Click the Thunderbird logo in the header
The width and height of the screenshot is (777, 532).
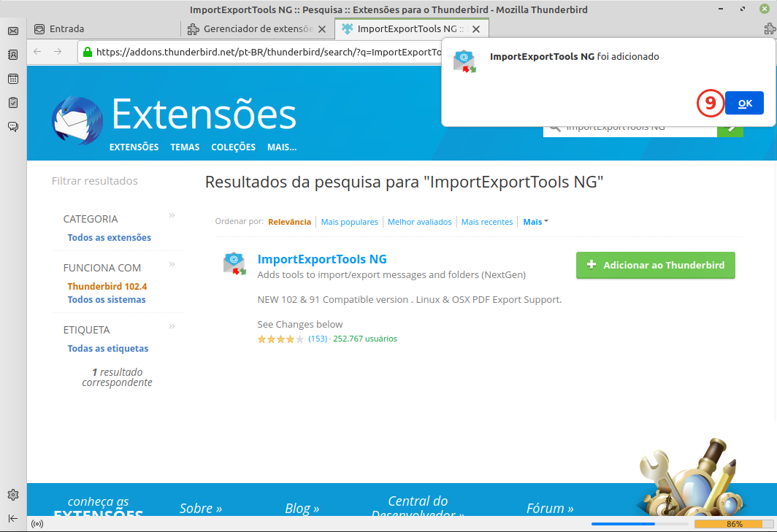pos(77,120)
